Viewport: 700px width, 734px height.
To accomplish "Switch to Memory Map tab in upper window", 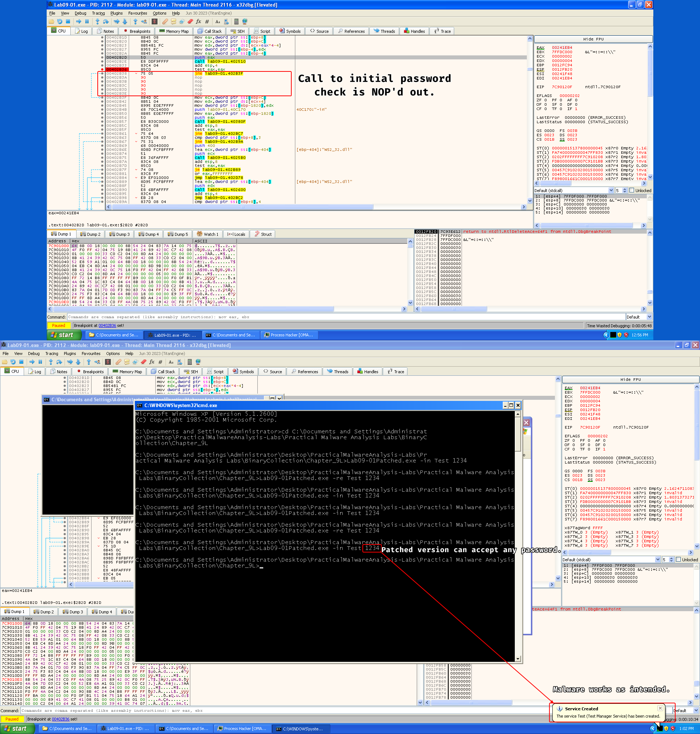I will point(174,31).
